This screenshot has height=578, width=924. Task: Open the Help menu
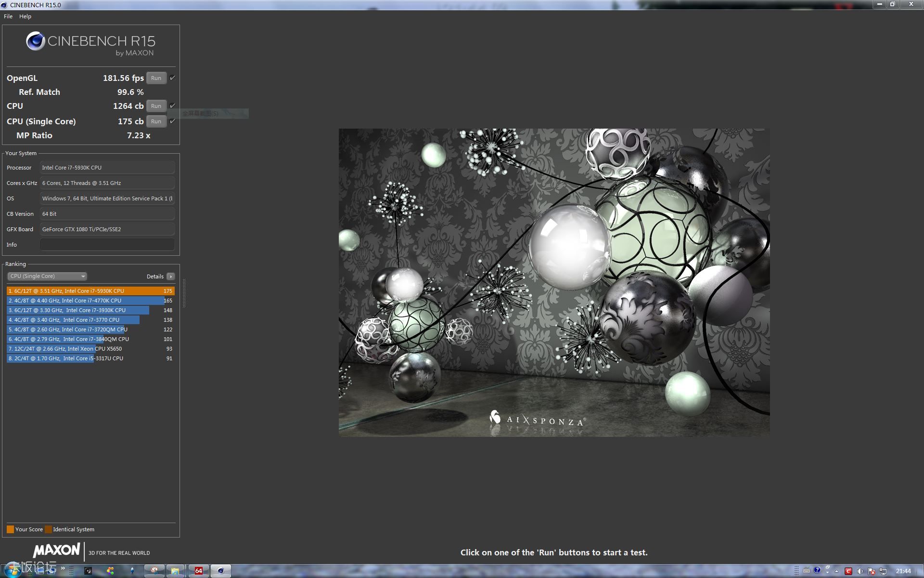(x=25, y=16)
